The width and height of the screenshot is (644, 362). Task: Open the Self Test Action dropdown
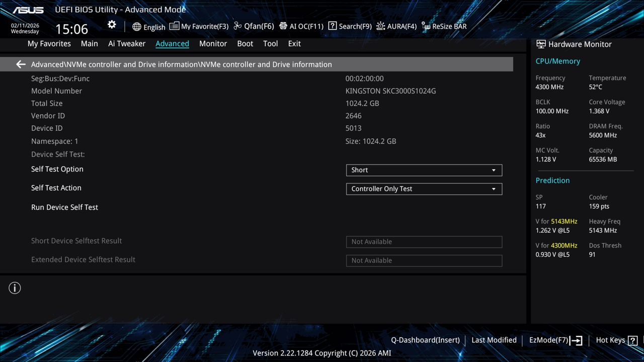coord(424,189)
